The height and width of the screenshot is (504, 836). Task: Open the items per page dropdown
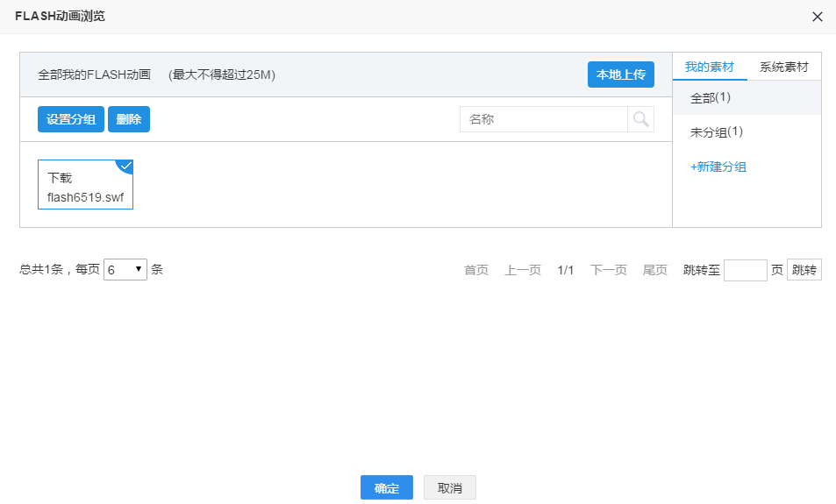(x=125, y=270)
